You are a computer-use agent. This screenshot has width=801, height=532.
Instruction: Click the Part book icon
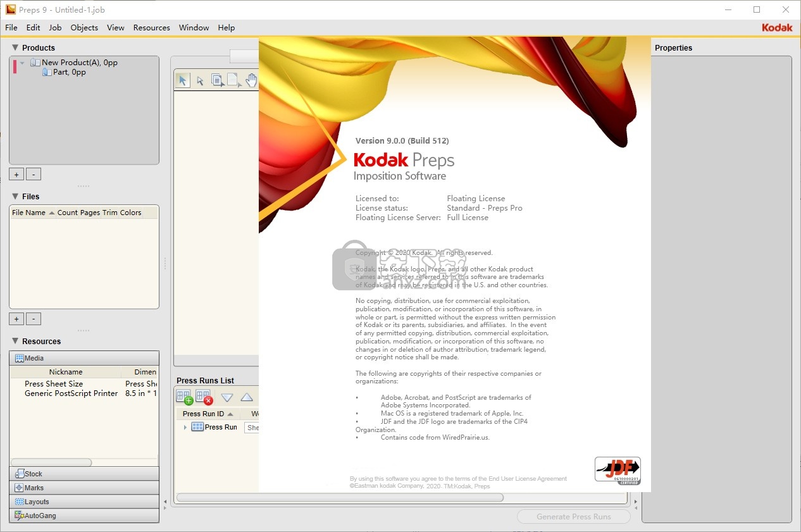[x=47, y=72]
